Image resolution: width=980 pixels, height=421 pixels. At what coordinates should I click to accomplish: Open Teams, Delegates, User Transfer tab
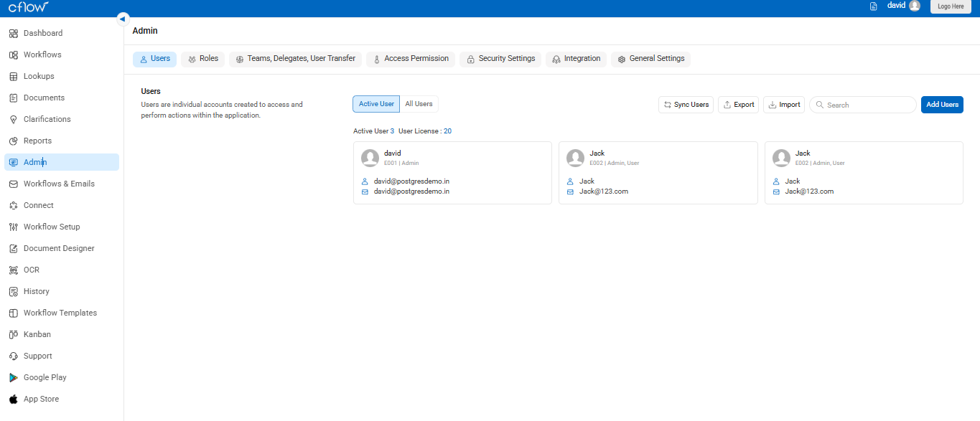coord(295,59)
